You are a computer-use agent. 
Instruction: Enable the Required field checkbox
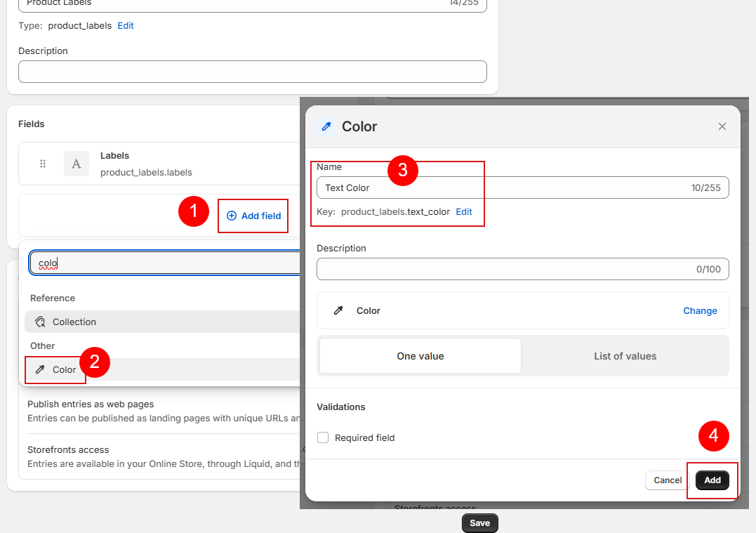coord(323,437)
